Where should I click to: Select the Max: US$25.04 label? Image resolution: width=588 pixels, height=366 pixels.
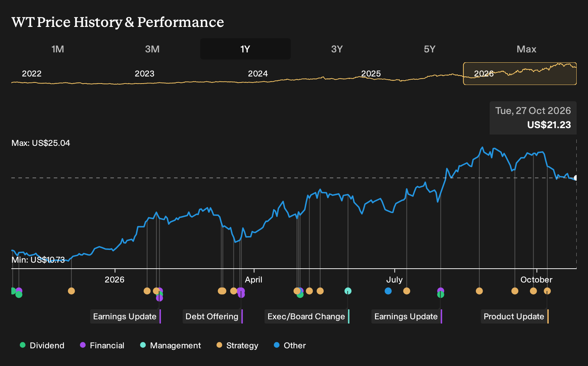41,143
